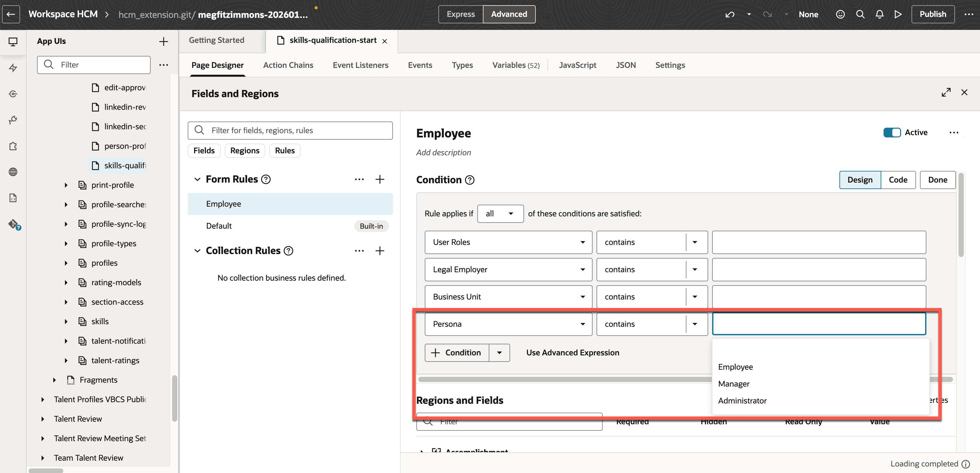Click the feedback smiley icon
The width and height of the screenshot is (980, 473).
tap(840, 15)
